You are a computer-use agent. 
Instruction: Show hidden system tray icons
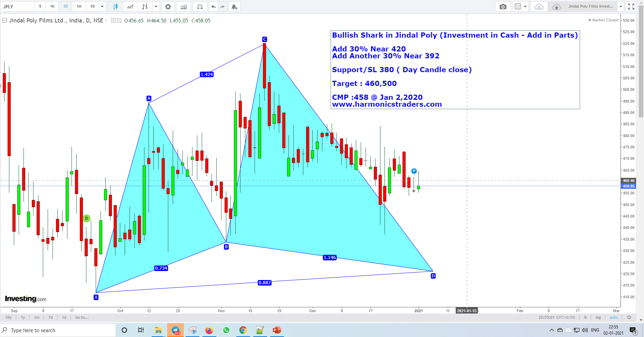click(x=551, y=330)
